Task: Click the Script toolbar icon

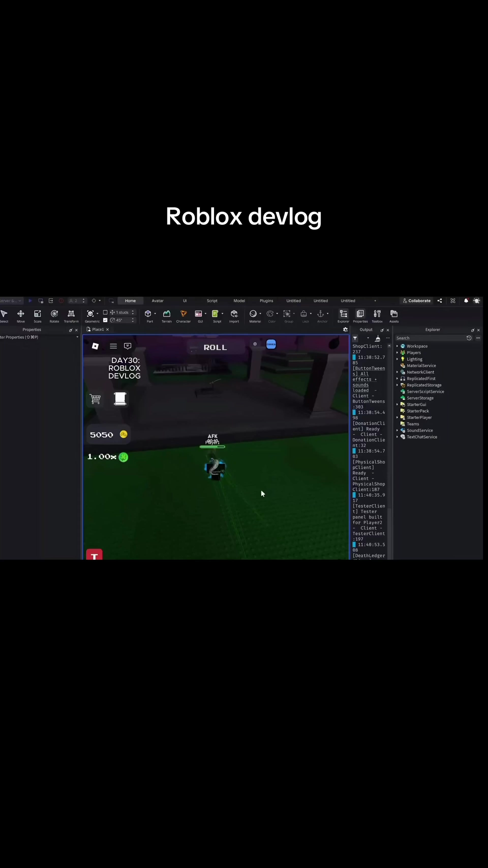Action: tap(215, 314)
